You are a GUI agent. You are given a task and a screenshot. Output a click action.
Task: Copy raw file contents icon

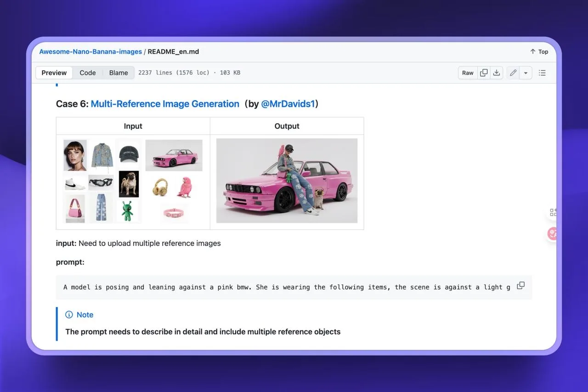(x=484, y=73)
